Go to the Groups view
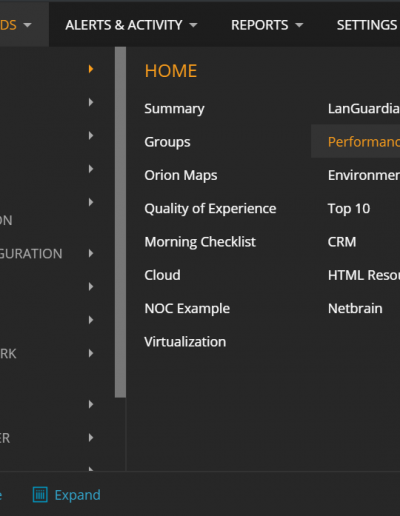 167,142
